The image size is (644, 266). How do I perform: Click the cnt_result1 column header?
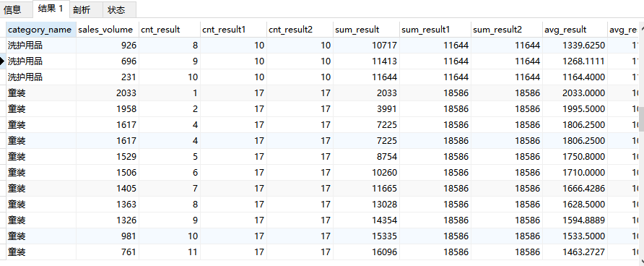point(233,30)
